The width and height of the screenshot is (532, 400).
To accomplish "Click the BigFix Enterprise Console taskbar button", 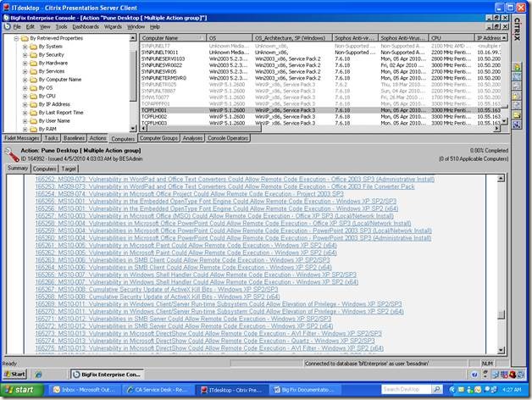I will pyautogui.click(x=108, y=375).
